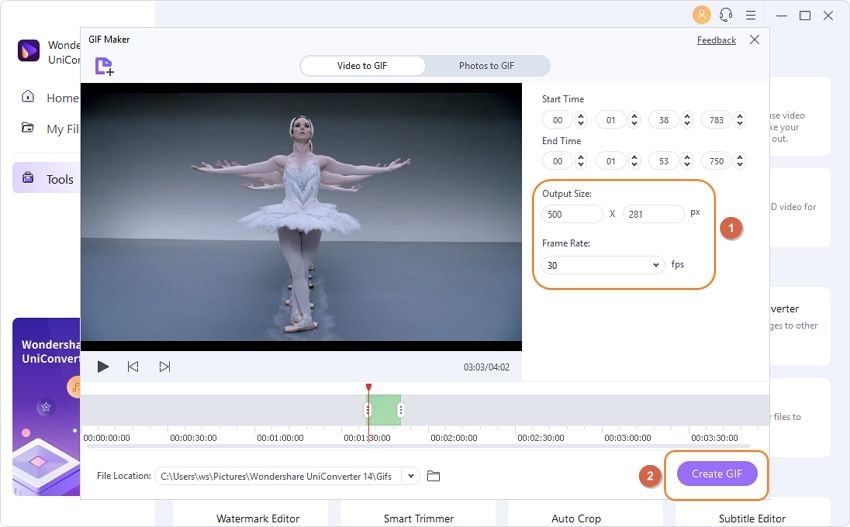The width and height of the screenshot is (850, 527).
Task: Click the Output Size height field
Action: (x=652, y=213)
